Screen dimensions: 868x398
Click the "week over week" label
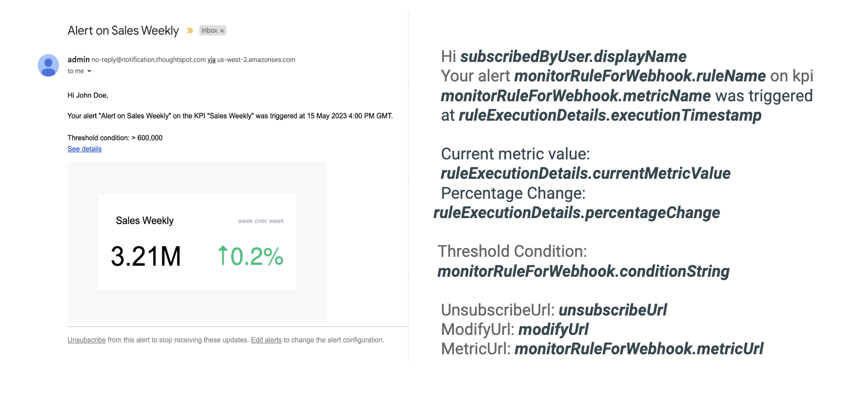261,221
